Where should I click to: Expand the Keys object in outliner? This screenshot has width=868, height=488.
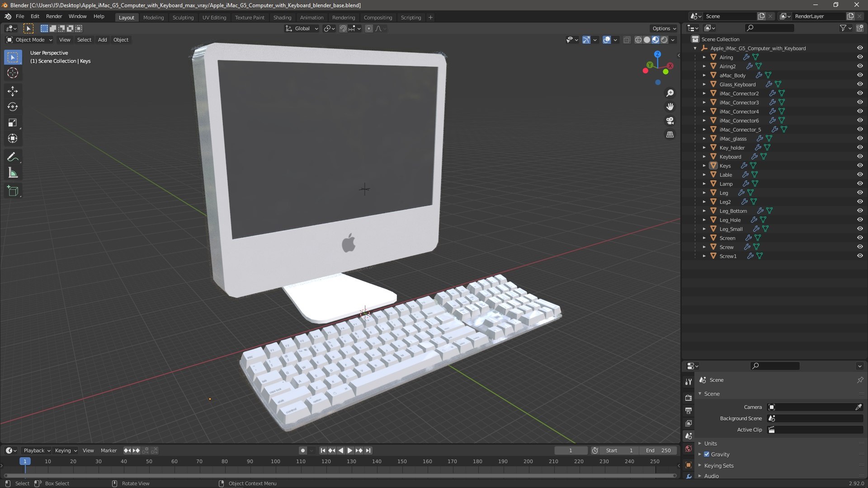[704, 166]
